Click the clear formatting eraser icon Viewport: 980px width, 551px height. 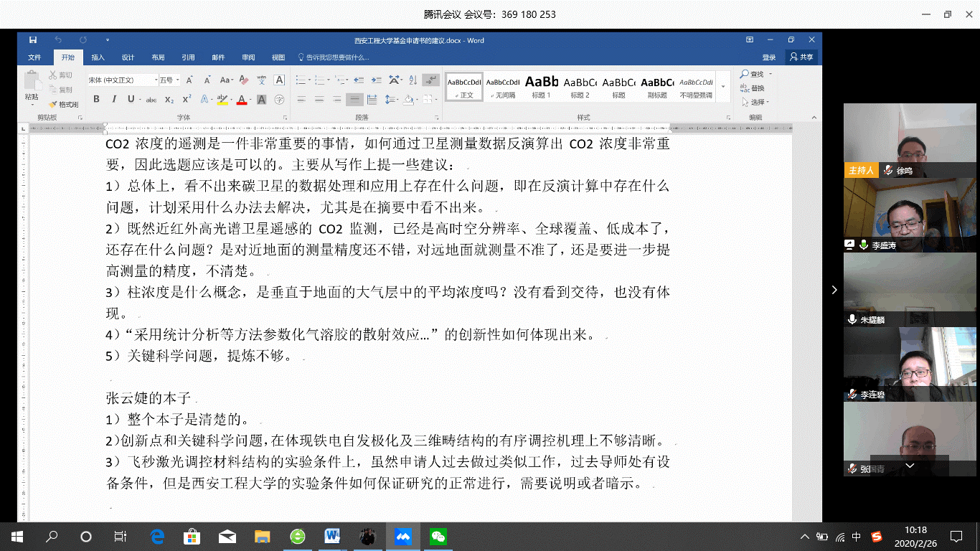(x=244, y=80)
